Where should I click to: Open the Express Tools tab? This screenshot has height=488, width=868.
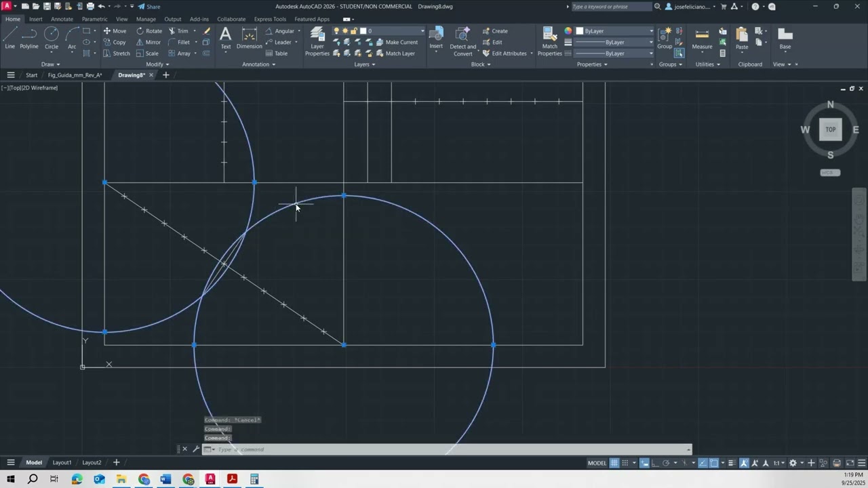270,19
